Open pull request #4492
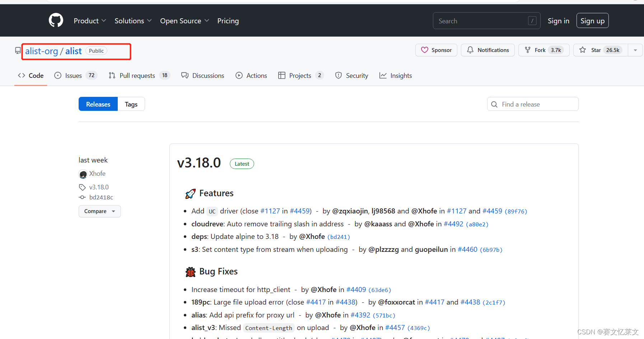The width and height of the screenshot is (644, 339). point(453,224)
